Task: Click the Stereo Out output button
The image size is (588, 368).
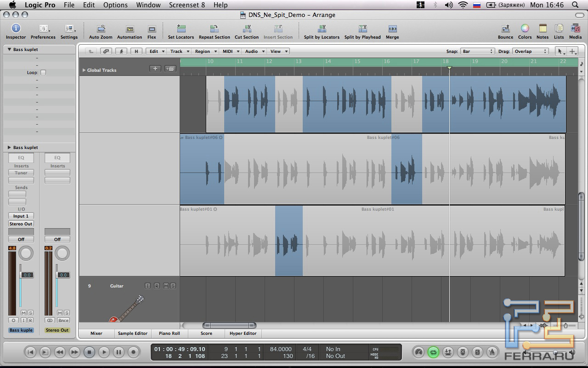Action: (x=21, y=224)
